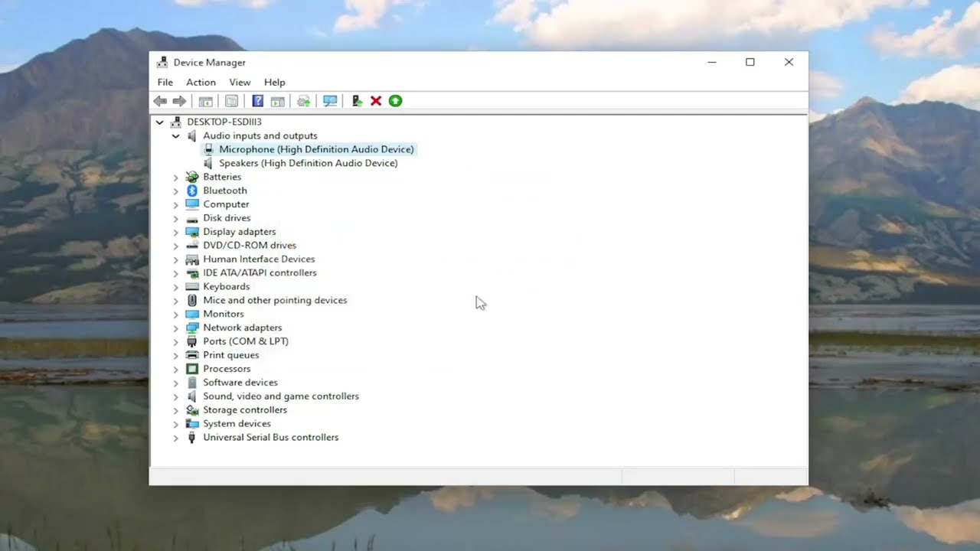Screen dimensions: 980x551
Task: Expand the Software devices arrow
Action: click(175, 383)
